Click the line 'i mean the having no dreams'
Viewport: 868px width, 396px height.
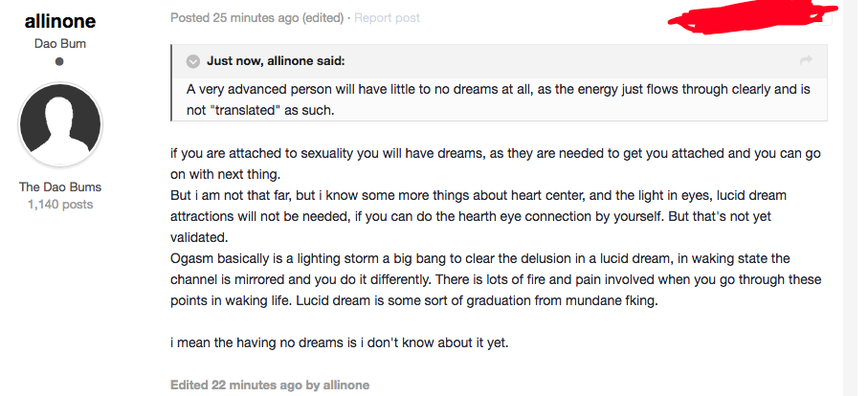click(340, 342)
